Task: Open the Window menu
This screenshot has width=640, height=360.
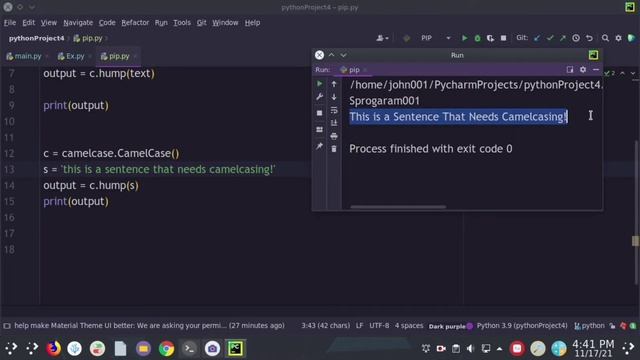Action: 225,23
